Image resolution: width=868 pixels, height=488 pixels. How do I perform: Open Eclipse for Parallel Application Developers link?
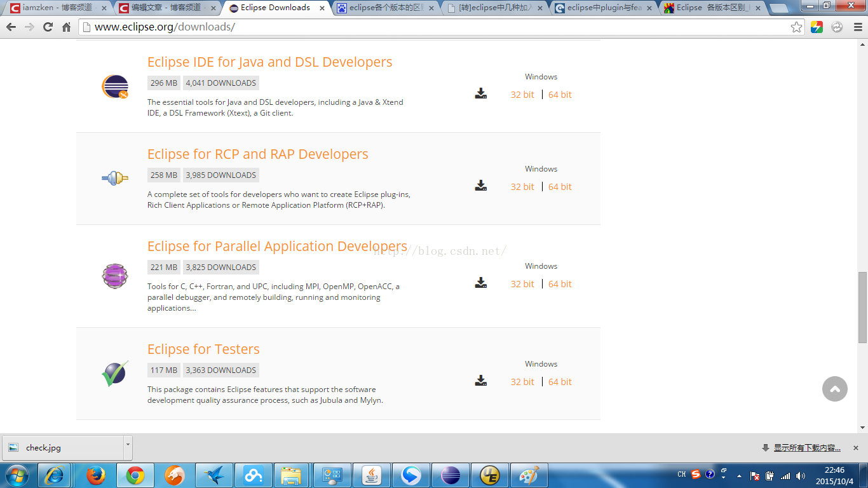click(x=277, y=247)
